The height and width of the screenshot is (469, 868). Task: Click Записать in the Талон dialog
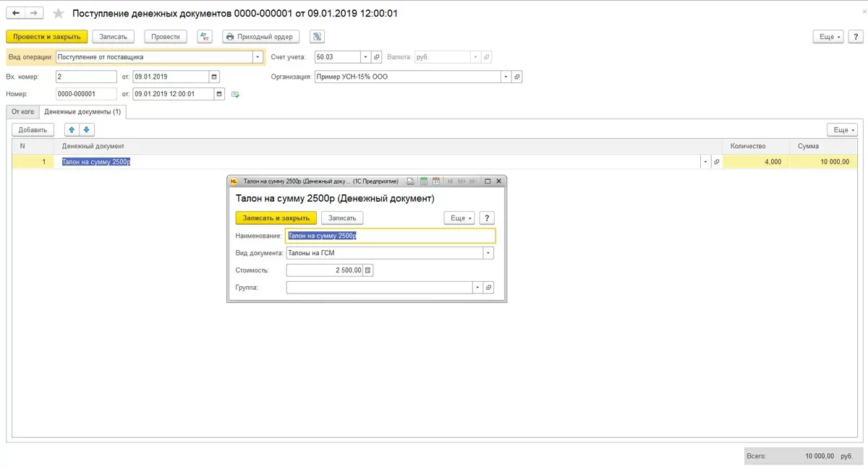tap(342, 218)
